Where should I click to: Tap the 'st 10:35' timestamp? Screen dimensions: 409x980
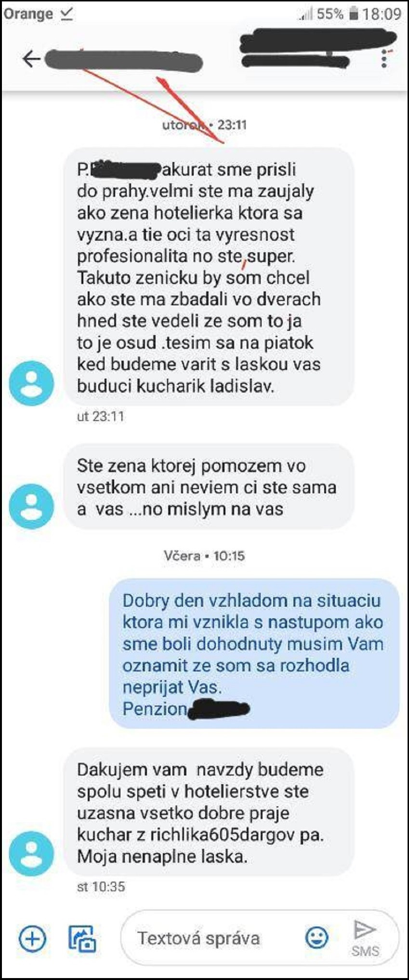pyautogui.click(x=101, y=886)
